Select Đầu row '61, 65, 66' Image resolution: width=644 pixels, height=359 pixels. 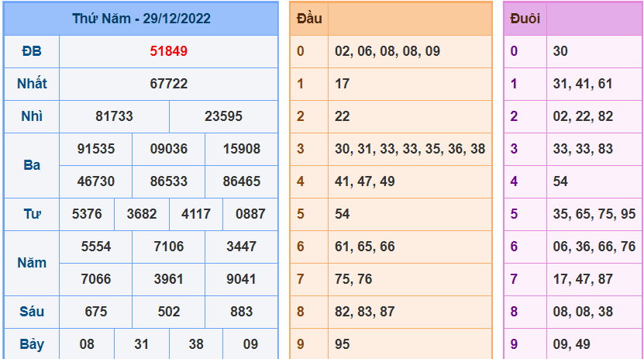click(x=365, y=247)
